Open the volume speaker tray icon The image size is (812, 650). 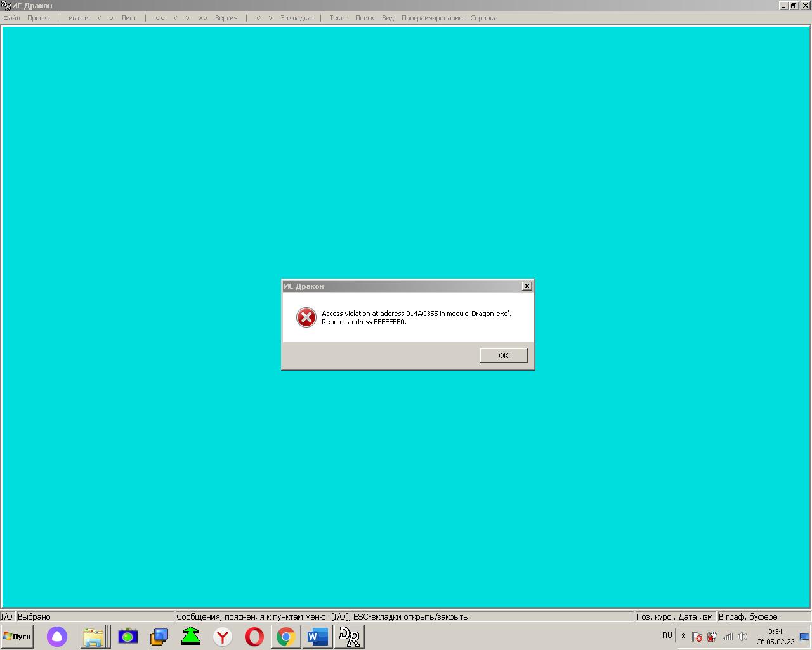(742, 637)
